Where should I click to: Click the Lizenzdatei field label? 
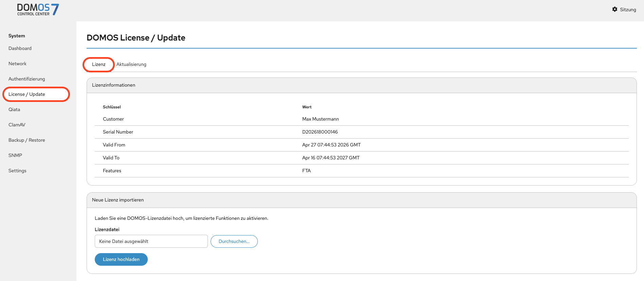click(107, 229)
